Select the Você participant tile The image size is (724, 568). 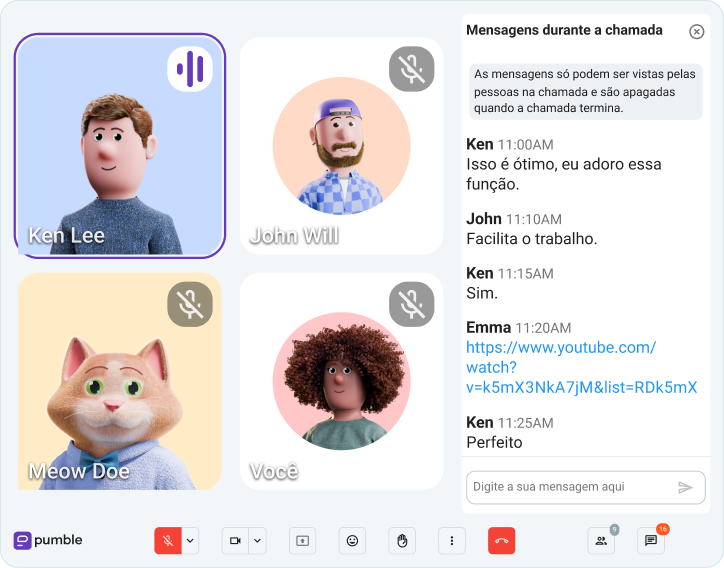341,381
